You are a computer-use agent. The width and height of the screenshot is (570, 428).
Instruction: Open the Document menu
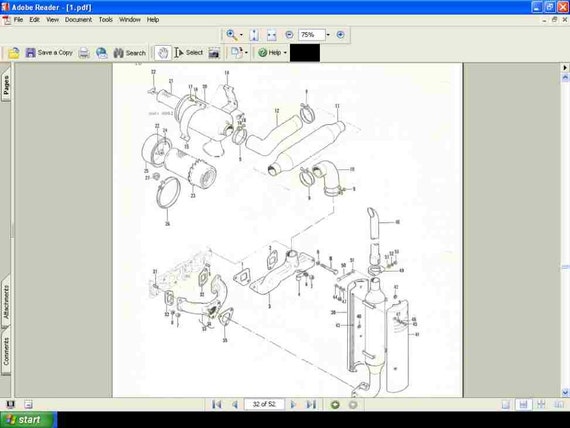pyautogui.click(x=78, y=20)
